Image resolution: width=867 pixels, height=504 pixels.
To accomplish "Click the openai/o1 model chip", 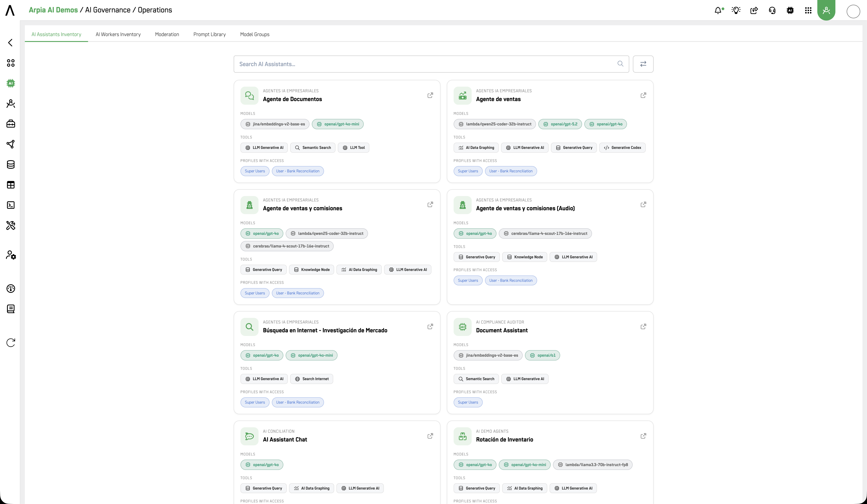I will tap(542, 356).
